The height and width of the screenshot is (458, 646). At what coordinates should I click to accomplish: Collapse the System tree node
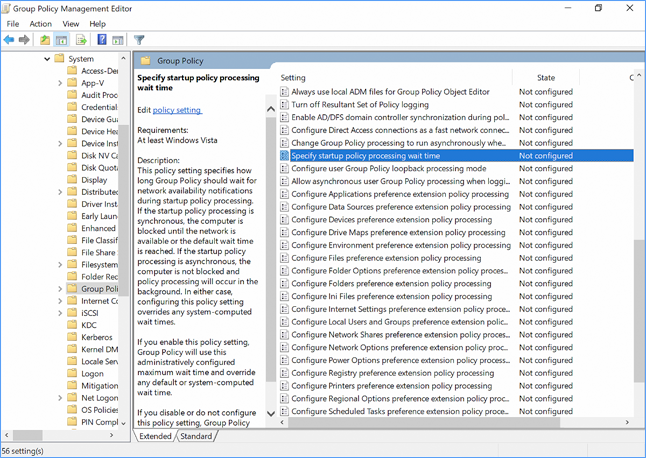point(48,59)
